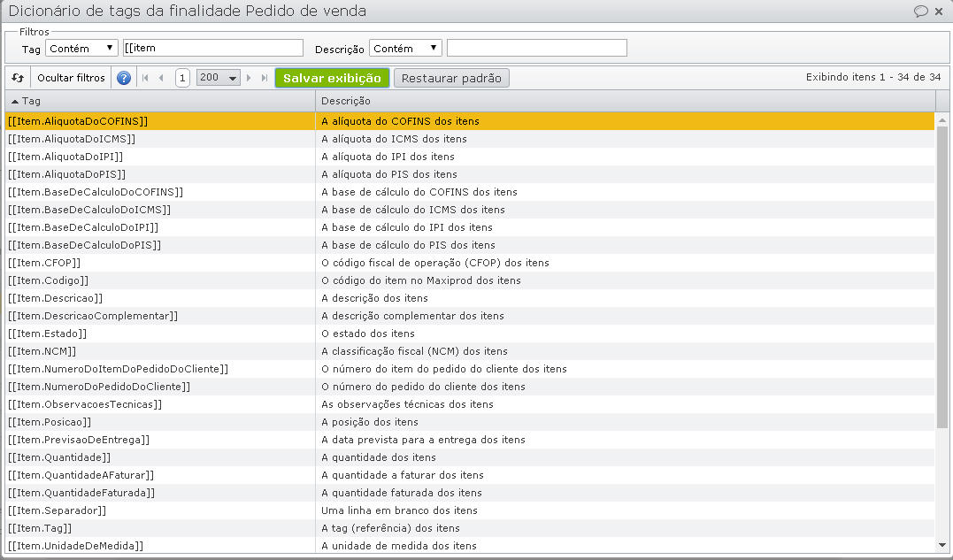This screenshot has height=560, width=953.
Task: Go to next page arrow icon
Action: (249, 78)
